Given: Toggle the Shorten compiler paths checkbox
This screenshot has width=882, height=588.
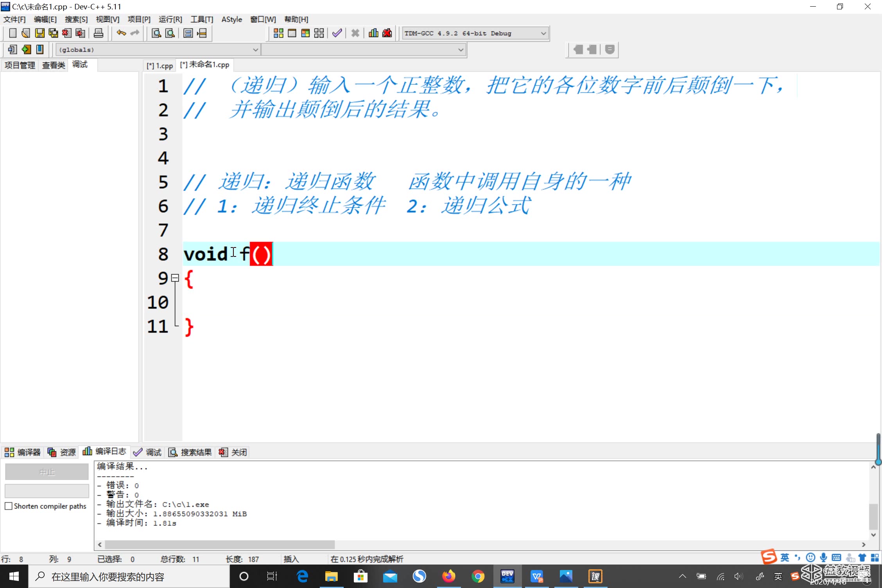Looking at the screenshot, I should [x=9, y=506].
